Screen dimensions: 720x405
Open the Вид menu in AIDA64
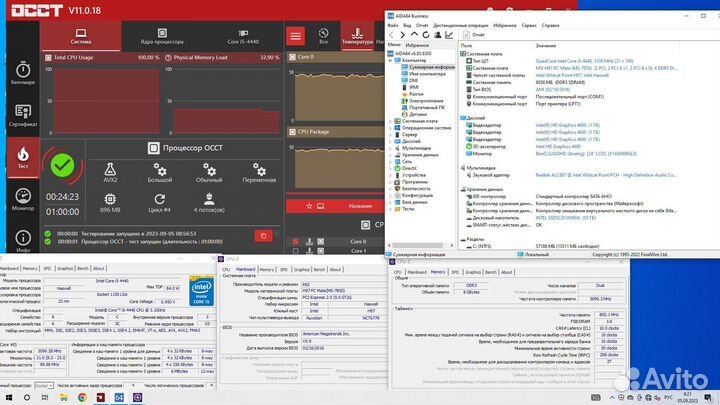[x=407, y=26]
